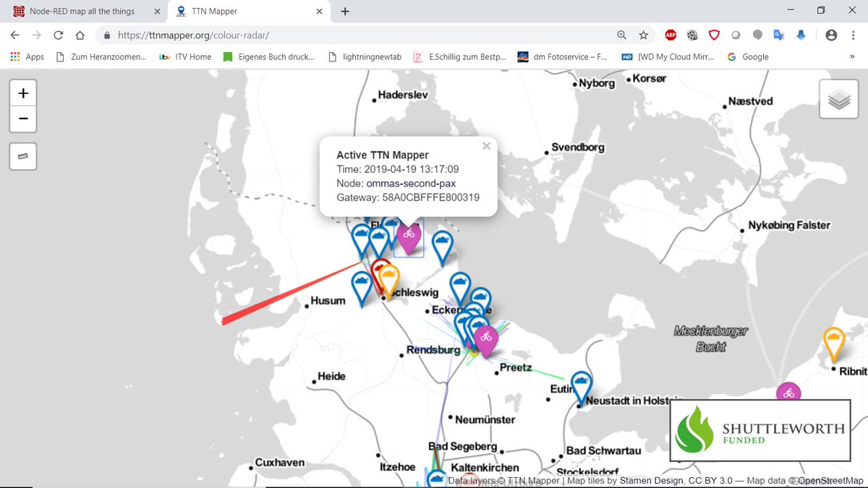Open the Google bookmark
Viewport: 868px width, 488px height.
(x=748, y=56)
